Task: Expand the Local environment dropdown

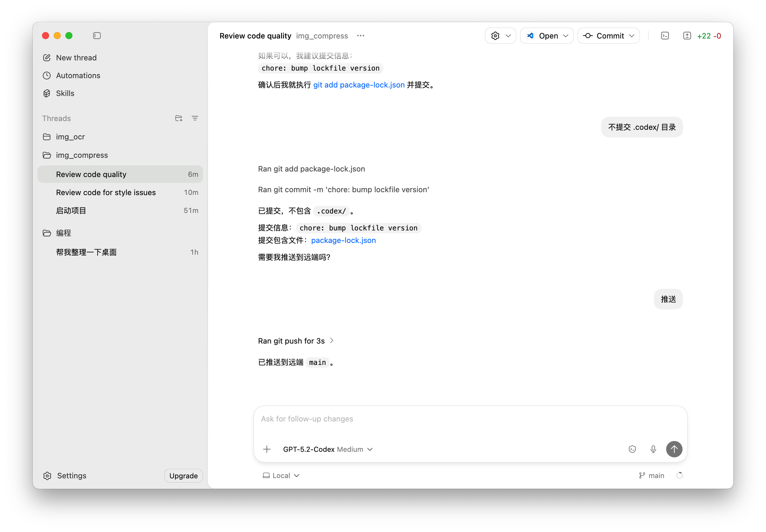Action: [281, 475]
